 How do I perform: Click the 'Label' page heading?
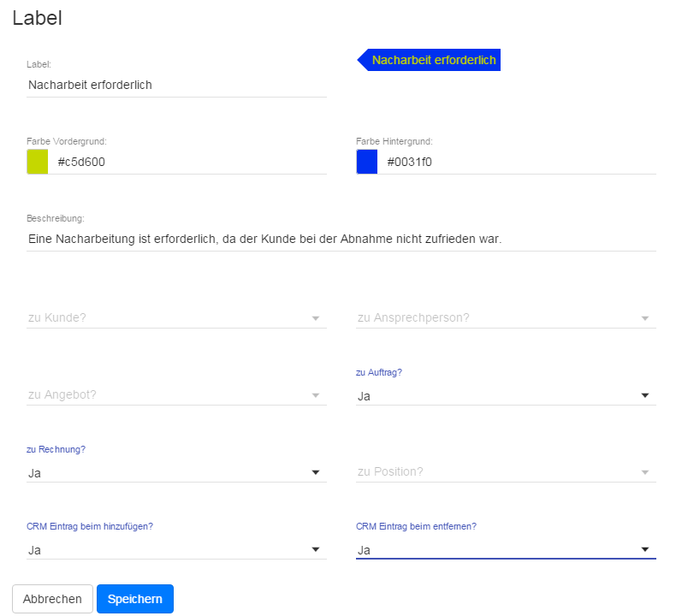[37, 18]
